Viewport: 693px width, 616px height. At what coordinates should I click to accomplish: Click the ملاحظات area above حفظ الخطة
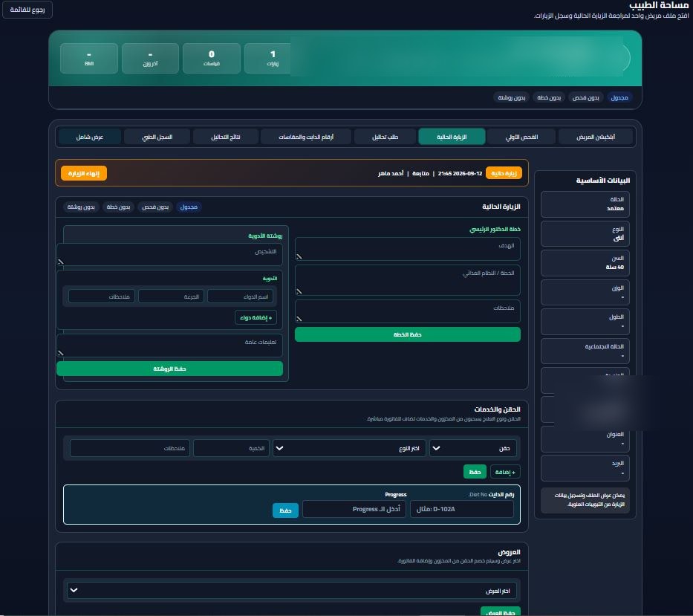click(408, 311)
